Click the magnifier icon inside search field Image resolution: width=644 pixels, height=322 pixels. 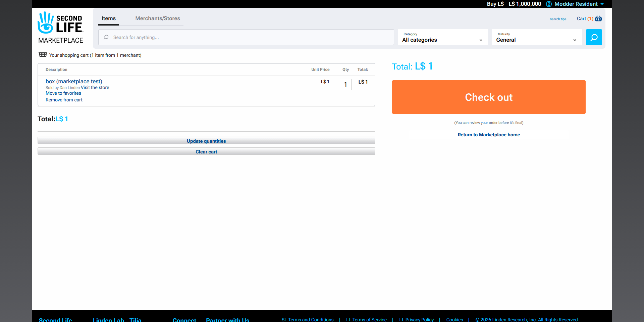(106, 37)
